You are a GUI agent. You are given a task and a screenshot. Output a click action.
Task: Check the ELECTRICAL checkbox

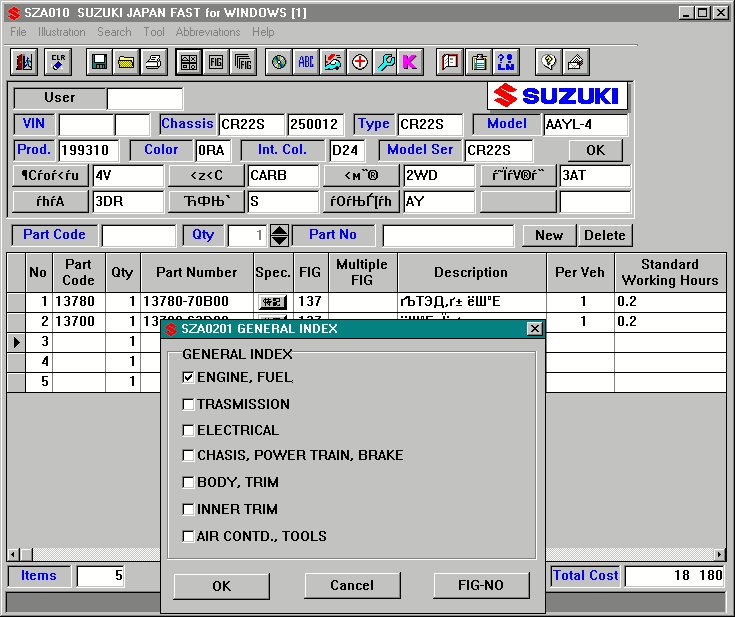[x=188, y=430]
